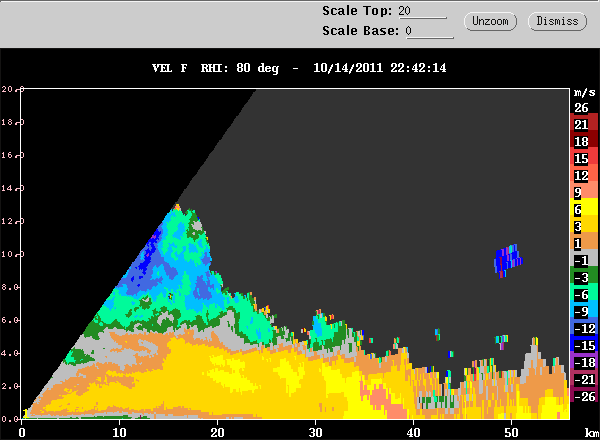Click the 6 m/s yellow swatch
The width and height of the screenshot is (600, 440).
(x=584, y=209)
